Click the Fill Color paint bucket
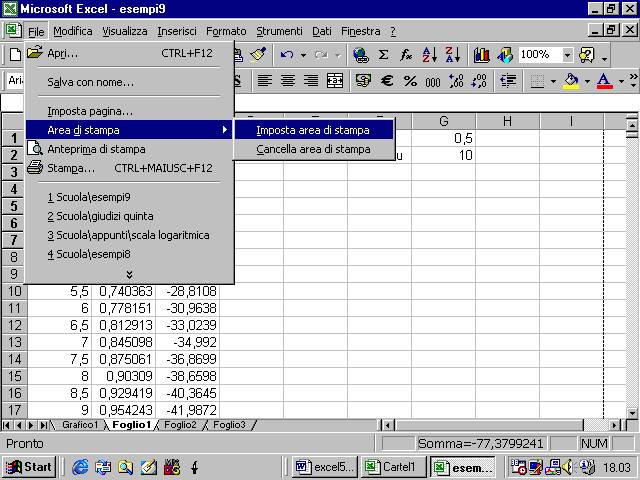Viewport: 640px width, 480px height. (x=571, y=81)
